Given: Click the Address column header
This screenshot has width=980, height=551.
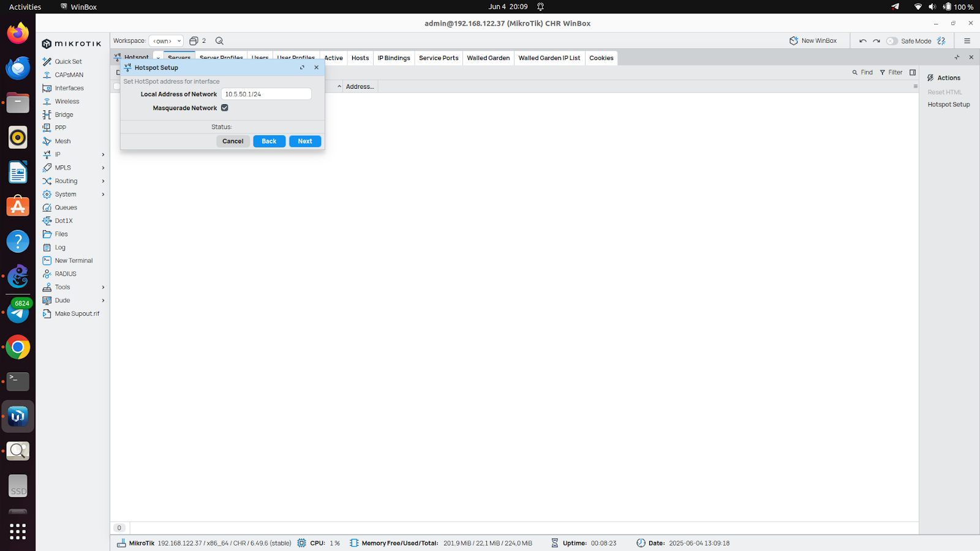Looking at the screenshot, I should (360, 86).
